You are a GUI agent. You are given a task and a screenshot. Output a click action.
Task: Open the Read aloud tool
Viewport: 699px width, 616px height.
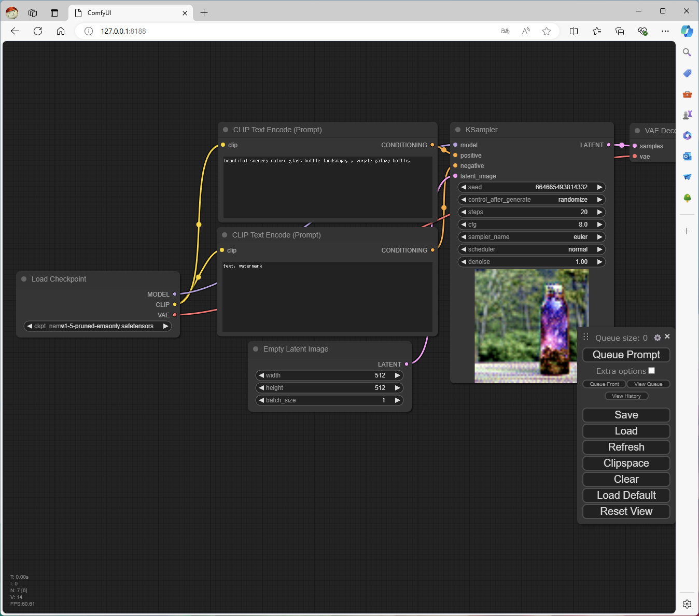click(526, 31)
